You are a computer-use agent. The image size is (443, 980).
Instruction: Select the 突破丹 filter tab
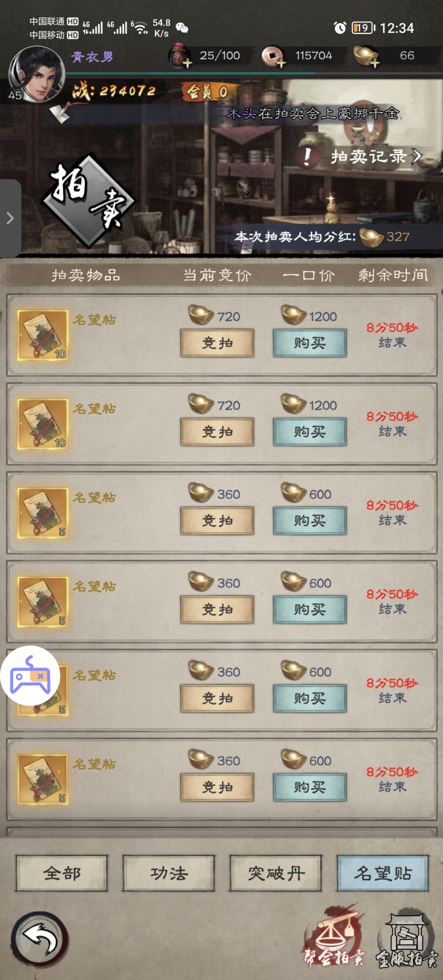click(x=276, y=873)
